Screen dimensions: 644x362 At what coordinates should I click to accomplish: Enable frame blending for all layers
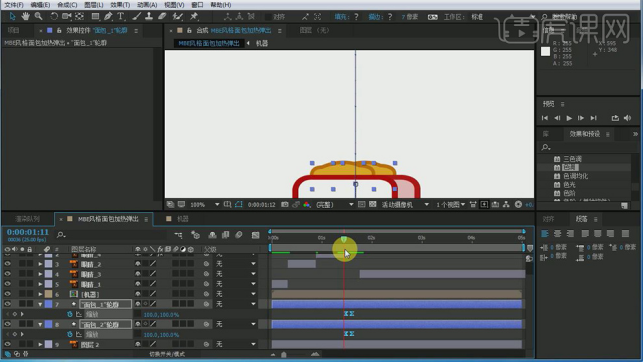coord(225,235)
